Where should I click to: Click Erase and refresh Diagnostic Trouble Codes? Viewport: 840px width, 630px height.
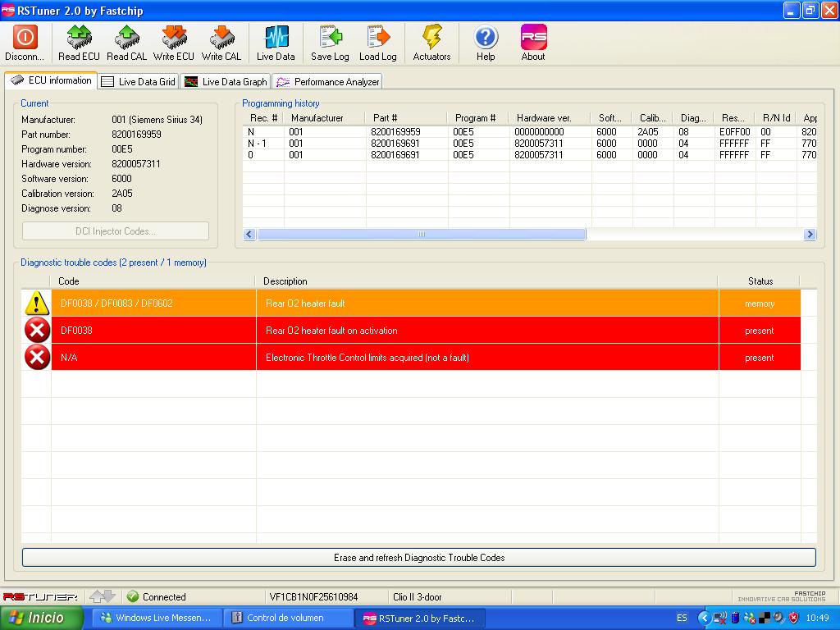pos(419,558)
